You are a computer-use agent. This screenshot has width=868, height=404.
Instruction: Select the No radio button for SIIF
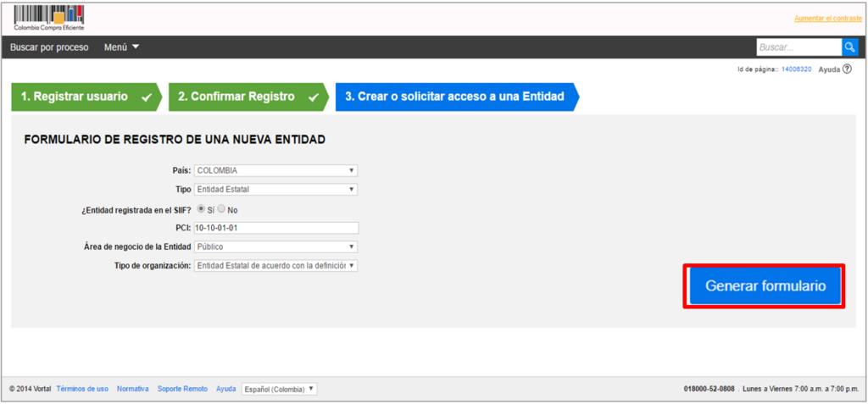pos(221,208)
